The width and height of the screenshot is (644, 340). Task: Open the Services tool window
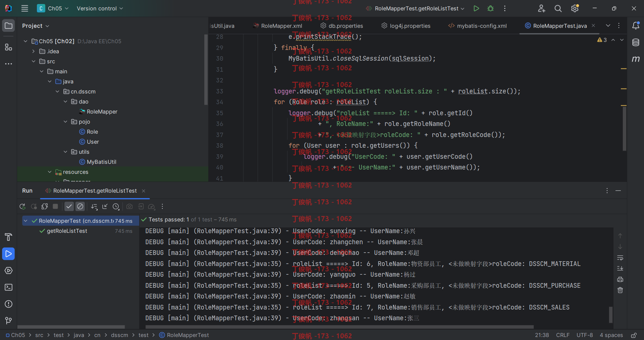click(x=9, y=271)
